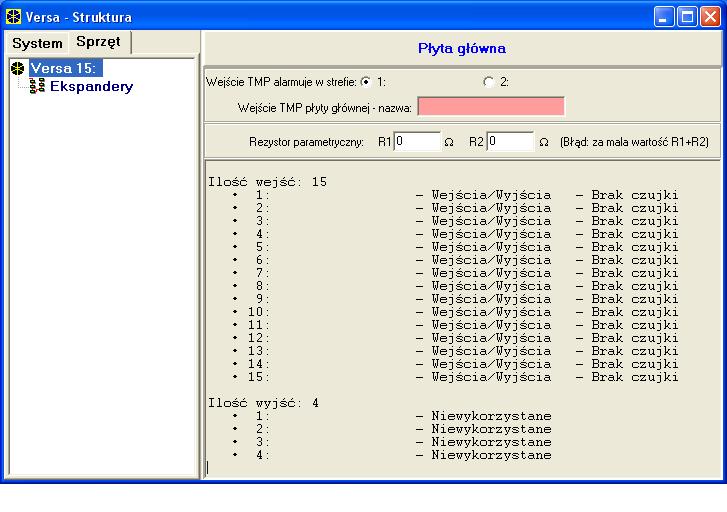Click input row 4: Wejścia/Wyjścia
Viewport: 727px width, 512px height.
(491, 234)
